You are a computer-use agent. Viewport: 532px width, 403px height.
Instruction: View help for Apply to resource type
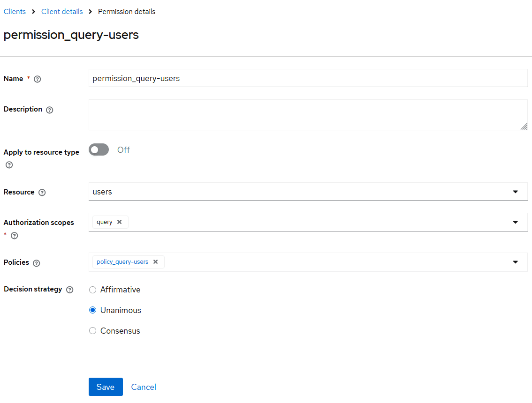pyautogui.click(x=8, y=164)
